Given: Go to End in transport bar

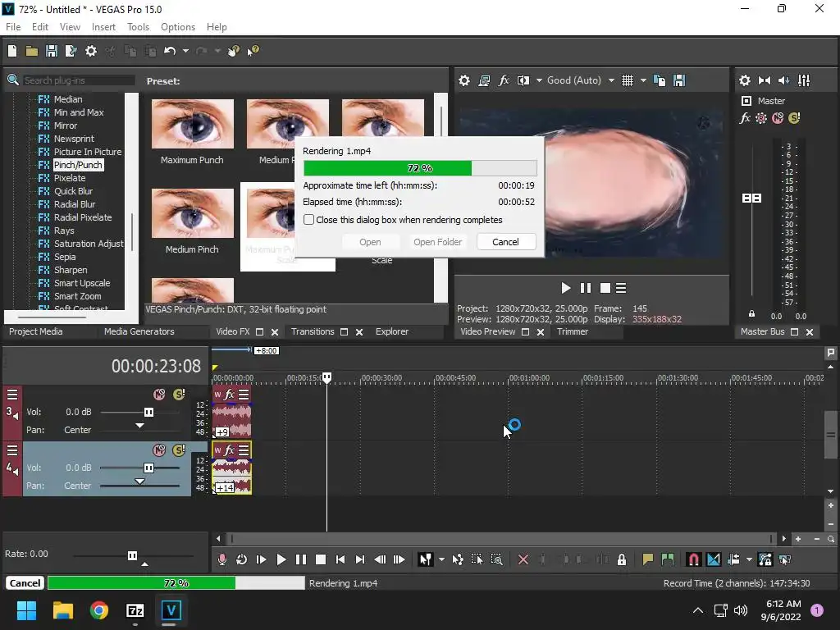Looking at the screenshot, I should coord(360,559).
